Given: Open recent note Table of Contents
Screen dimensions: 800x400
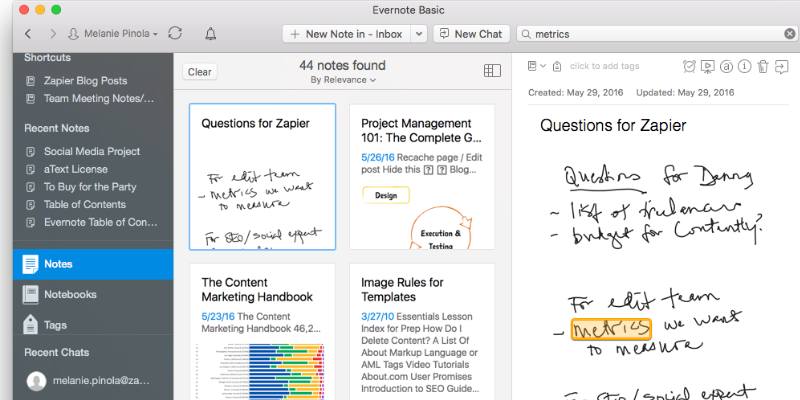Looking at the screenshot, I should pos(85,205).
